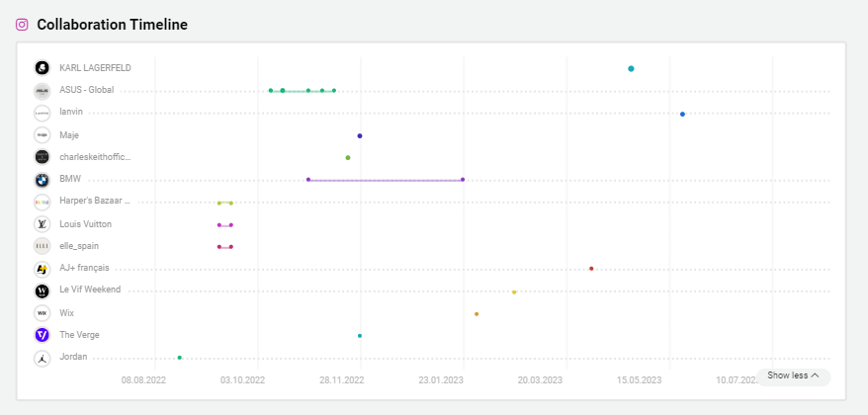Open the Le Vif Weekend logo
The width and height of the screenshot is (868, 415).
(43, 291)
